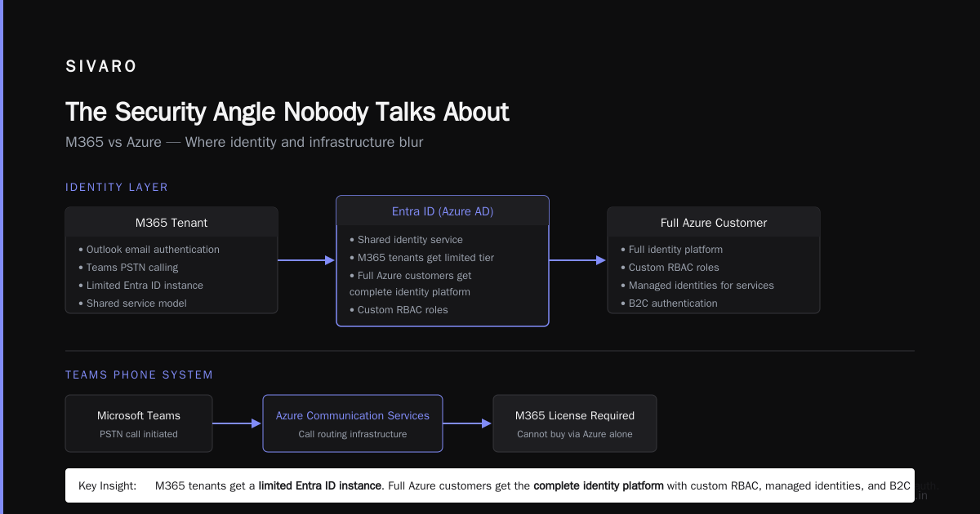Click the TEAMS PHONE SYSTEM section label
The image size is (980, 514).
click(139, 374)
